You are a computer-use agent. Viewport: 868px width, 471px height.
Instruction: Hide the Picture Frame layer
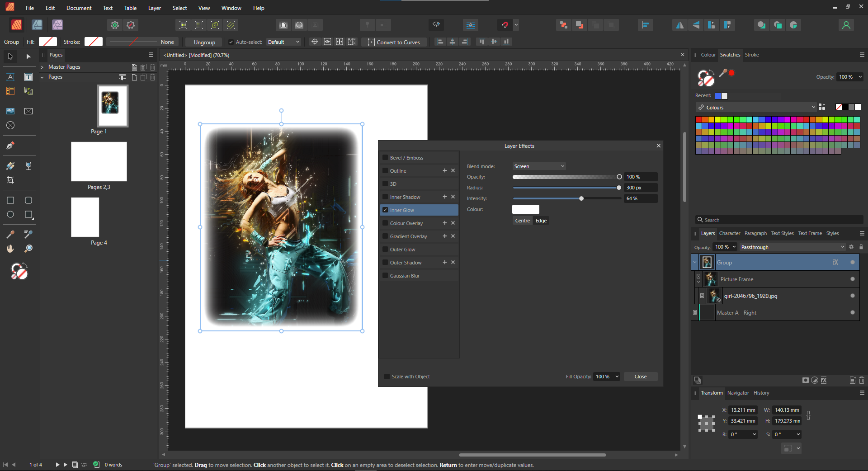(852, 279)
